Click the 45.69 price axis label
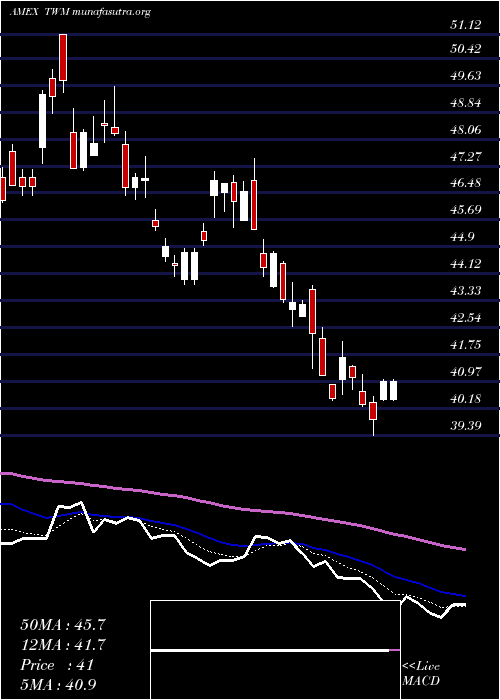This screenshot has width=500, height=700. click(466, 210)
